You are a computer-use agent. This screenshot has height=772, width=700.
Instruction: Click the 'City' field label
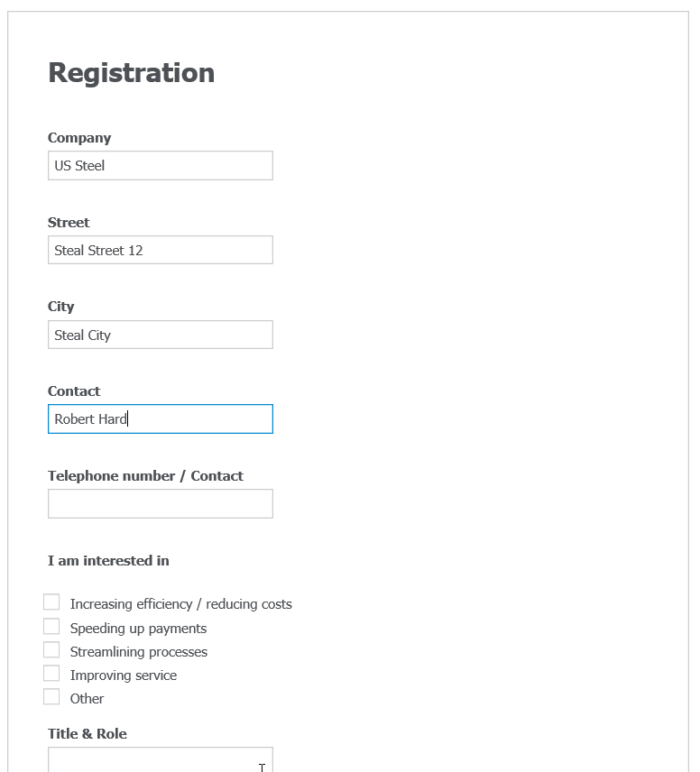click(60, 307)
